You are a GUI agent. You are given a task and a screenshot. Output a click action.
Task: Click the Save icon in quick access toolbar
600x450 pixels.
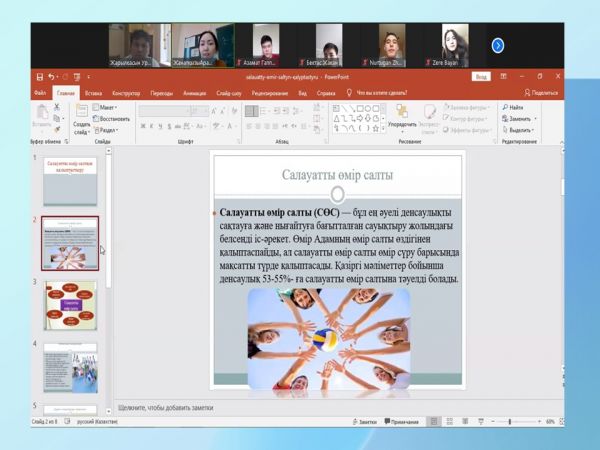39,76
